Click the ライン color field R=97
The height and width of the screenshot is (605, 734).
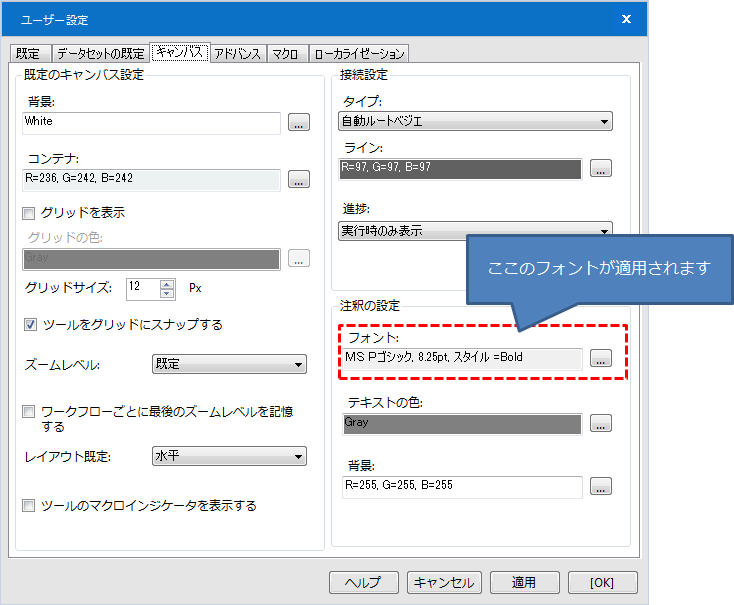point(461,169)
